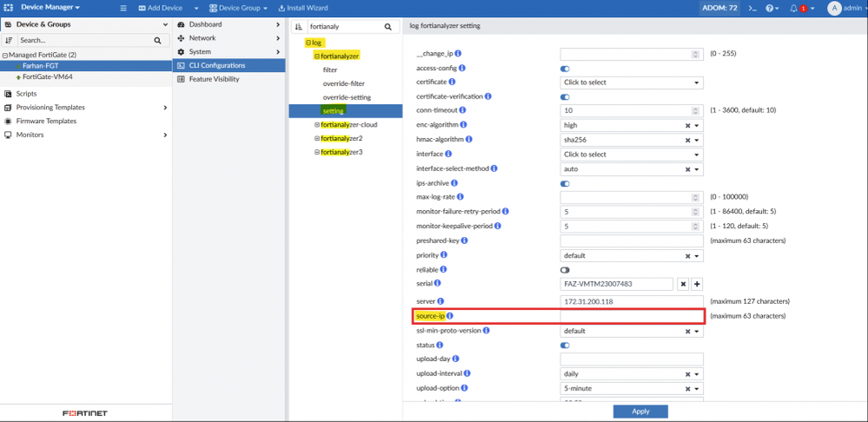Click the source-ip input field
The width and height of the screenshot is (868, 422).
point(632,316)
